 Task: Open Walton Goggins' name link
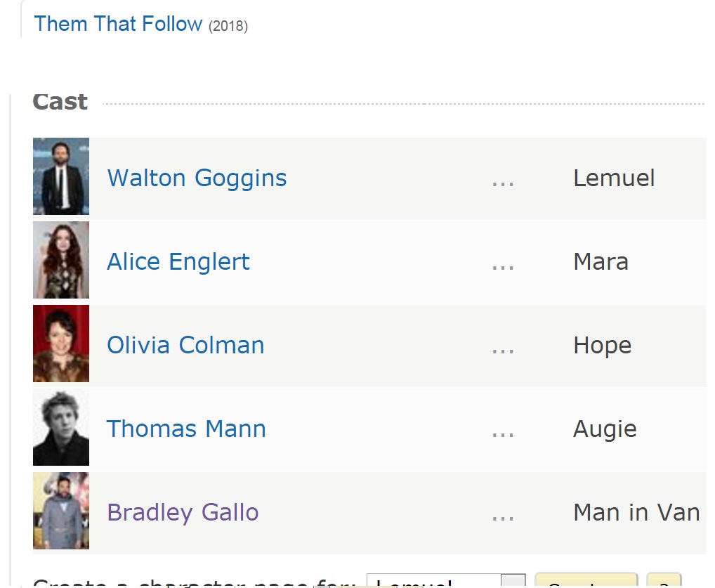(197, 178)
